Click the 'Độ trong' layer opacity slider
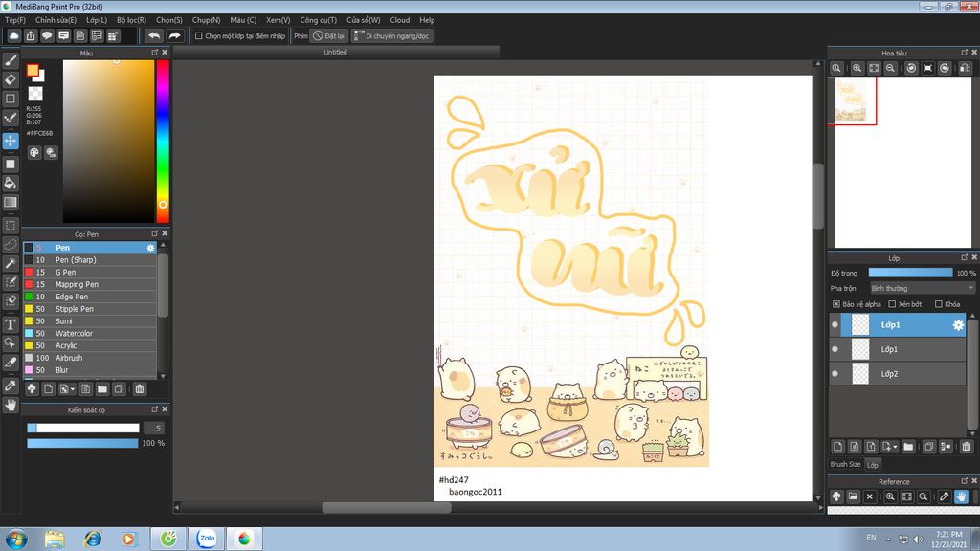Image resolution: width=980 pixels, height=551 pixels. (911, 273)
